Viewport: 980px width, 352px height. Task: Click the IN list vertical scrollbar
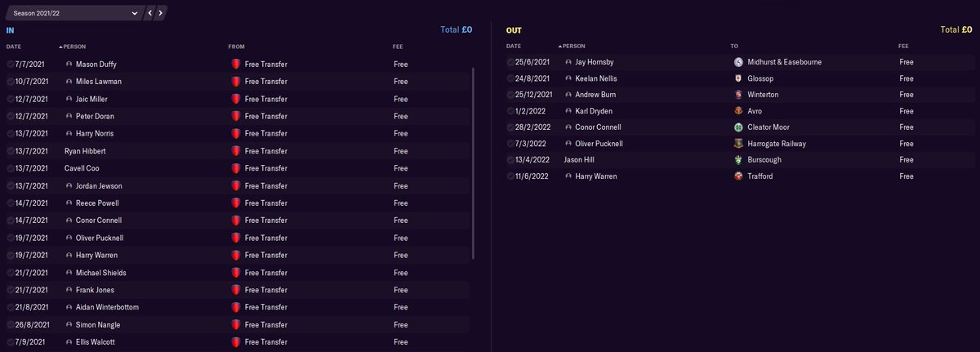coord(474,163)
